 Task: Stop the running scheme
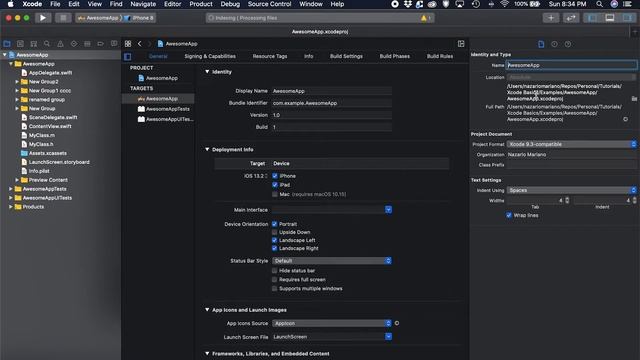point(63,18)
